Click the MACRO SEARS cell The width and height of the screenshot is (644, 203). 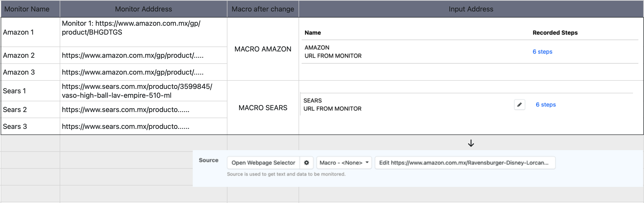tap(263, 108)
